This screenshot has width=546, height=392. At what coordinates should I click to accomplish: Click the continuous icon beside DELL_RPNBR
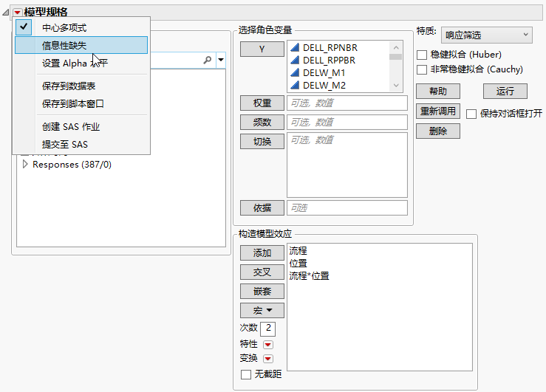point(295,48)
